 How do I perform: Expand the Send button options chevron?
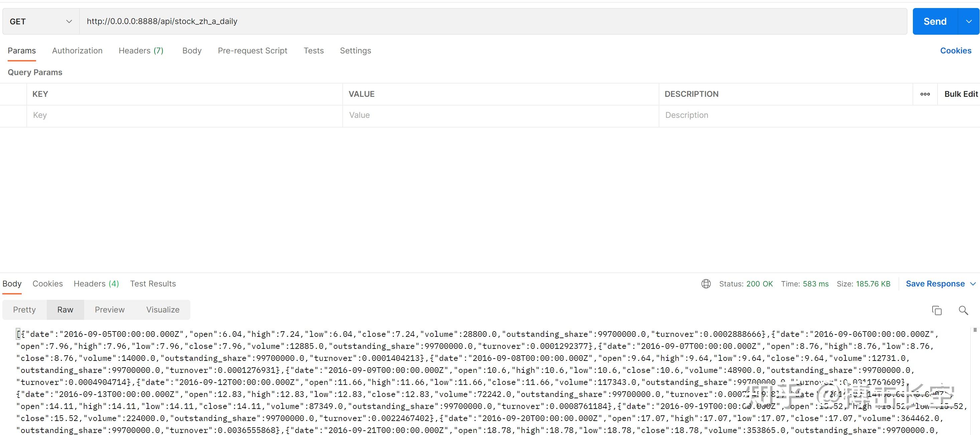969,21
